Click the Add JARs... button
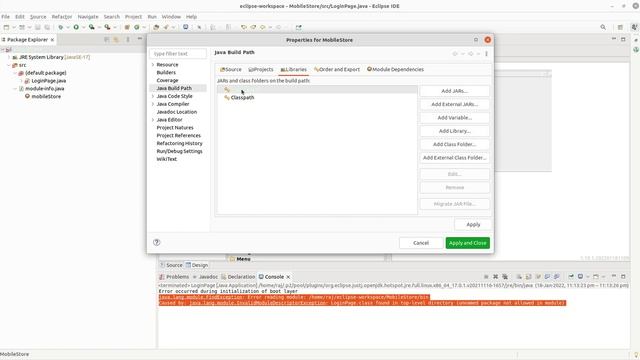 pos(454,91)
